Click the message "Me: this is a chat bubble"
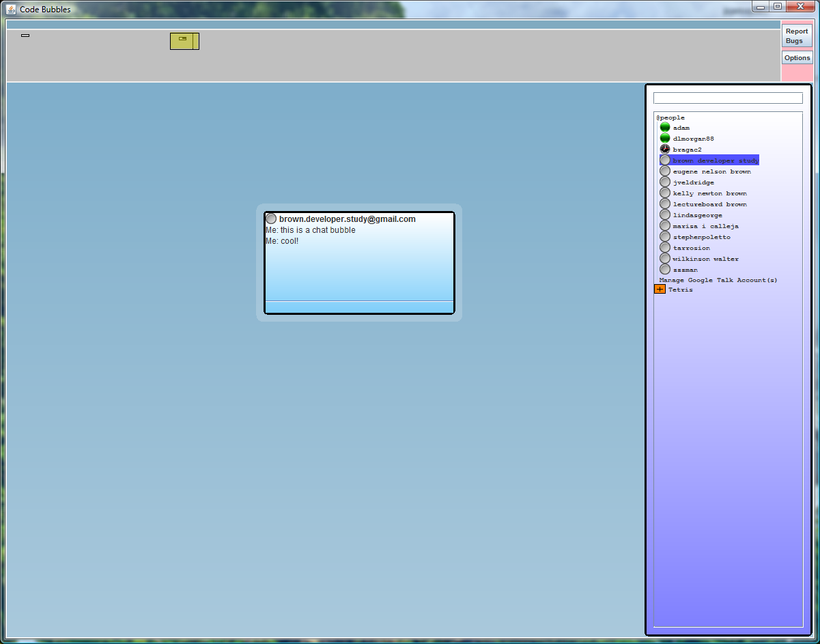The image size is (820, 644). pos(311,230)
